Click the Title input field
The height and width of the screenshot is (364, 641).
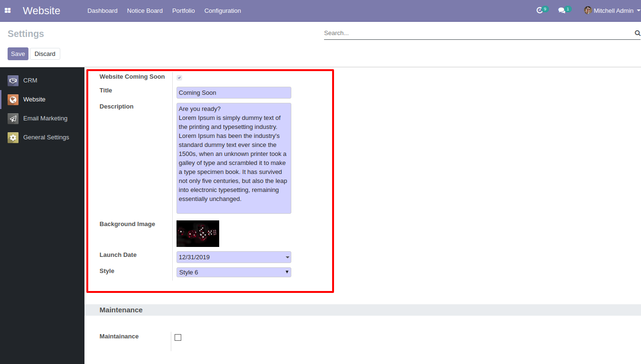[x=234, y=93]
